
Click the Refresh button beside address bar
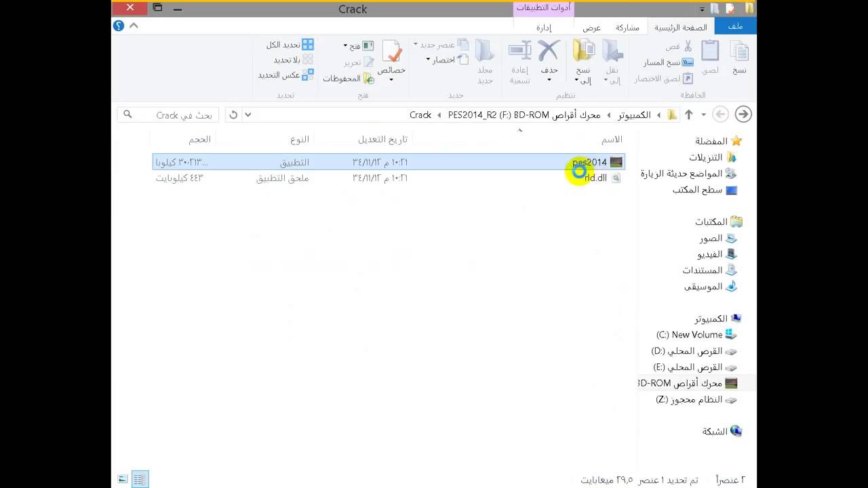233,115
